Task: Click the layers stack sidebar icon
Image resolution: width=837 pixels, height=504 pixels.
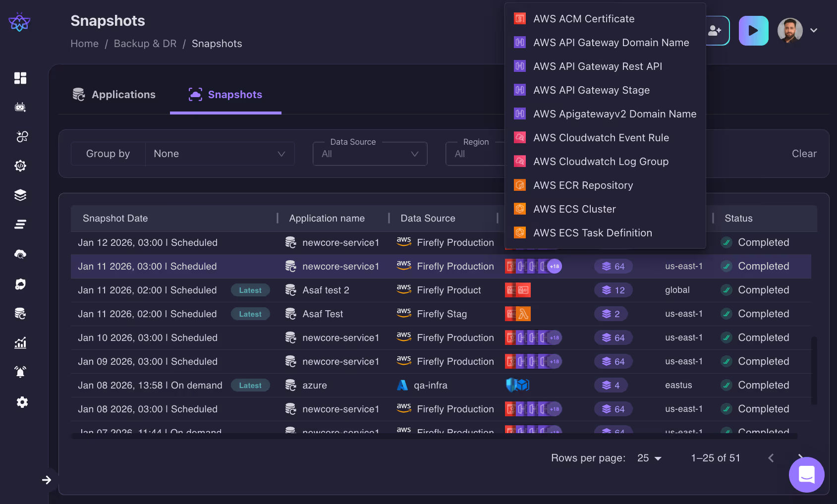Action: [x=20, y=195]
